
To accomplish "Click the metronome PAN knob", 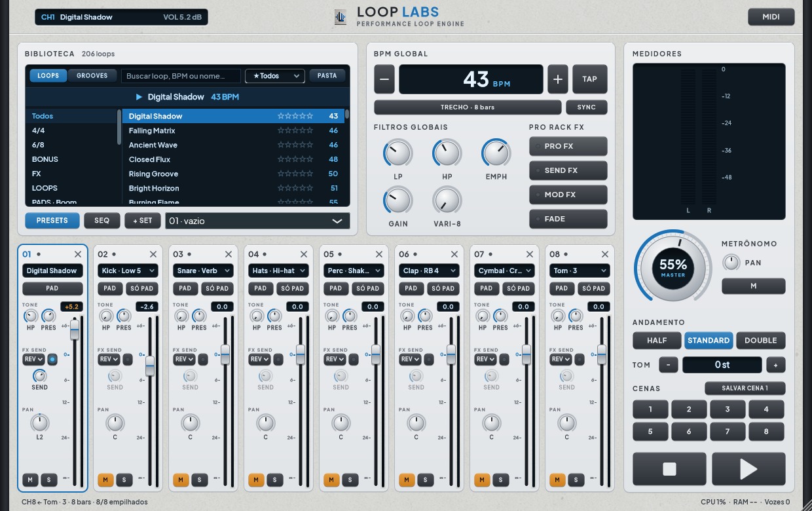I will [731, 263].
